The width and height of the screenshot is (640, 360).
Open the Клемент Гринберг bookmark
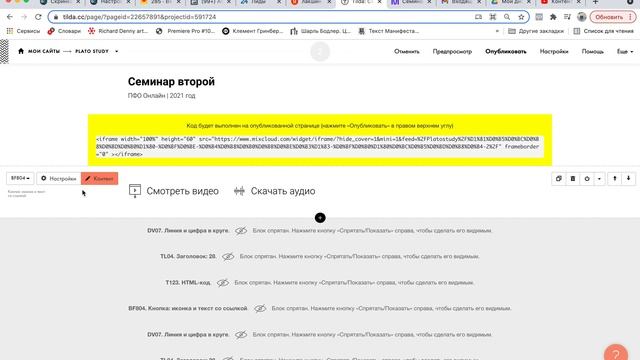pyautogui.click(x=253, y=31)
